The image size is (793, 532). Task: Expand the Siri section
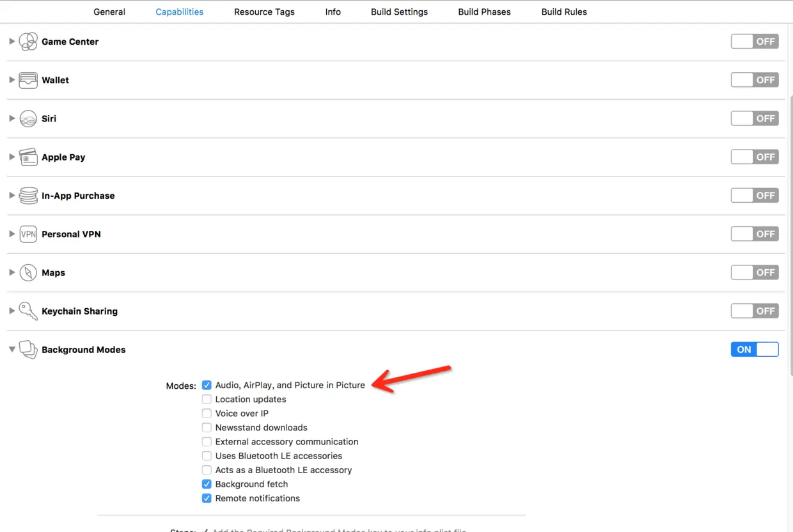[12, 118]
